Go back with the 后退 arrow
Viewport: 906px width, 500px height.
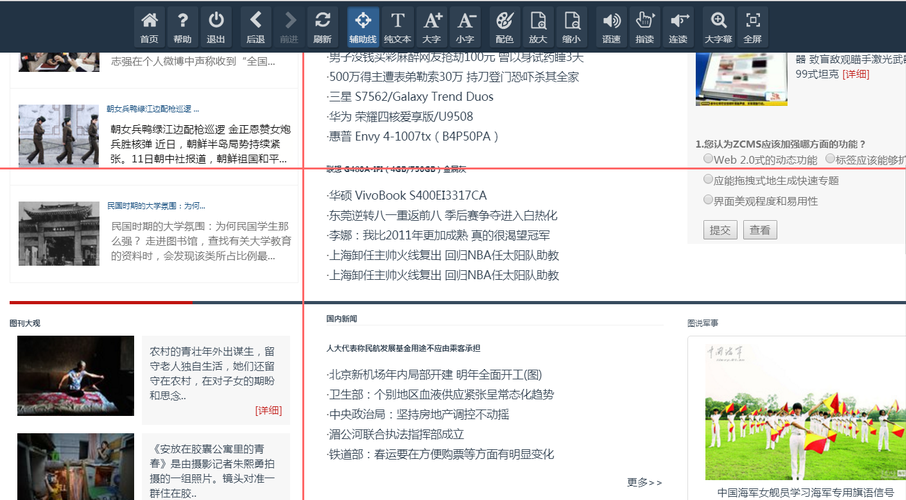click(255, 27)
